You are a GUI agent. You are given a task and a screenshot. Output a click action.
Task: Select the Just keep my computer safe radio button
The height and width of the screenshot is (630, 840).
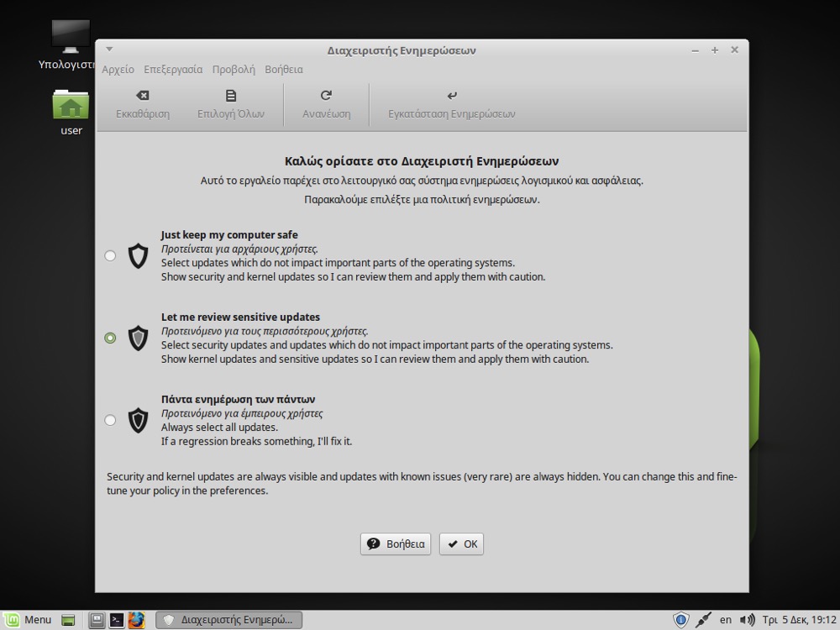(110, 255)
